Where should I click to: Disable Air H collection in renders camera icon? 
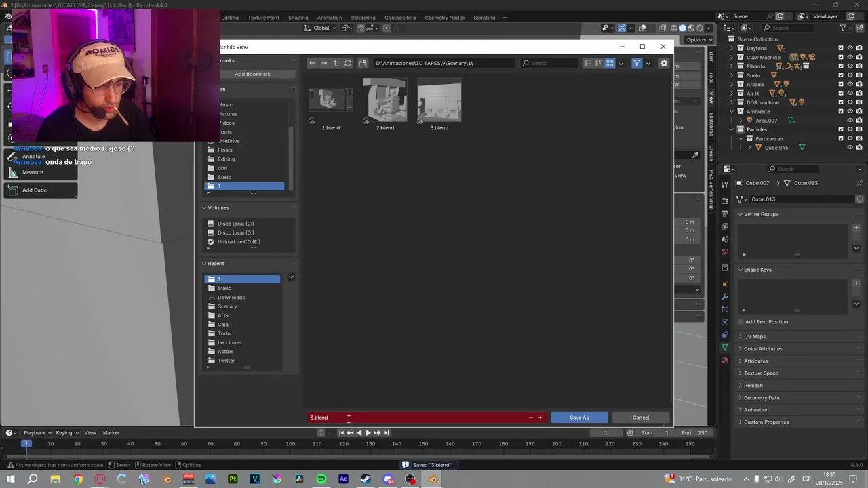coord(859,94)
